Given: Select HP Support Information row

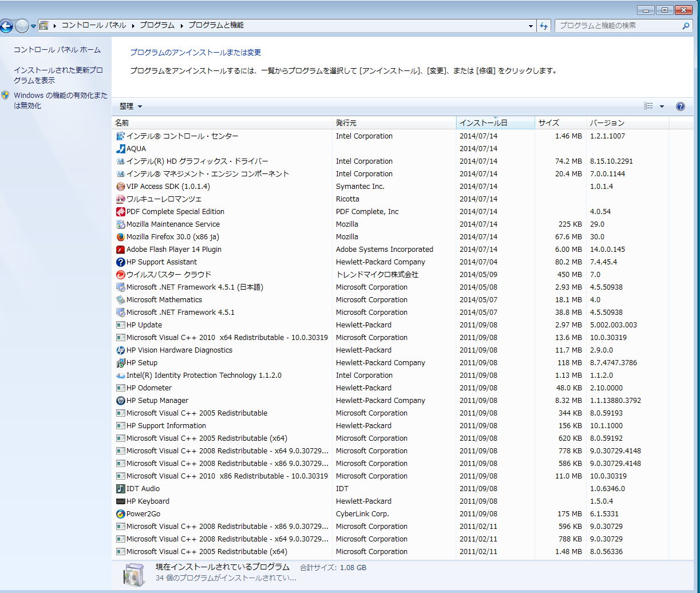Looking at the screenshot, I should coord(390,426).
